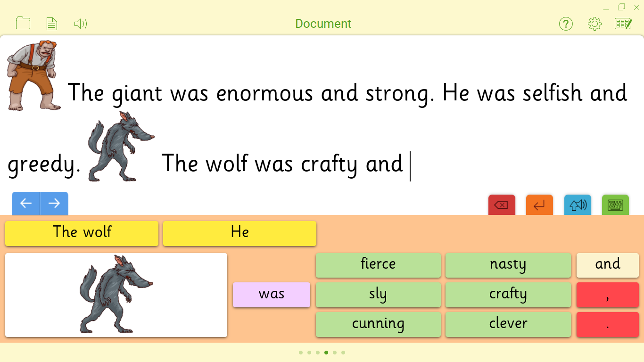Open settings gear icon
644x362 pixels.
(594, 24)
